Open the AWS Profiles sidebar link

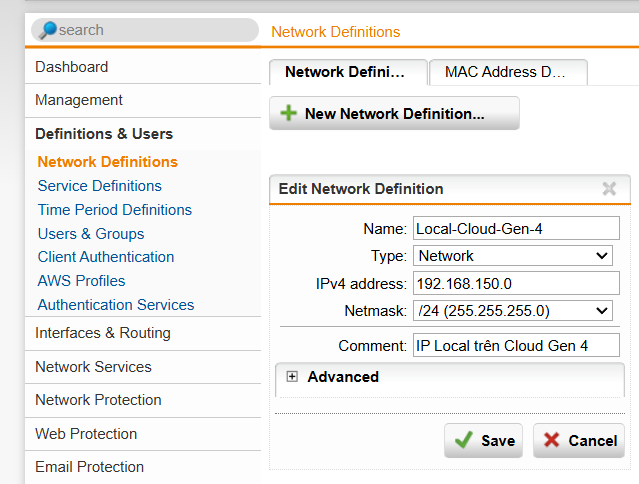[x=81, y=281]
